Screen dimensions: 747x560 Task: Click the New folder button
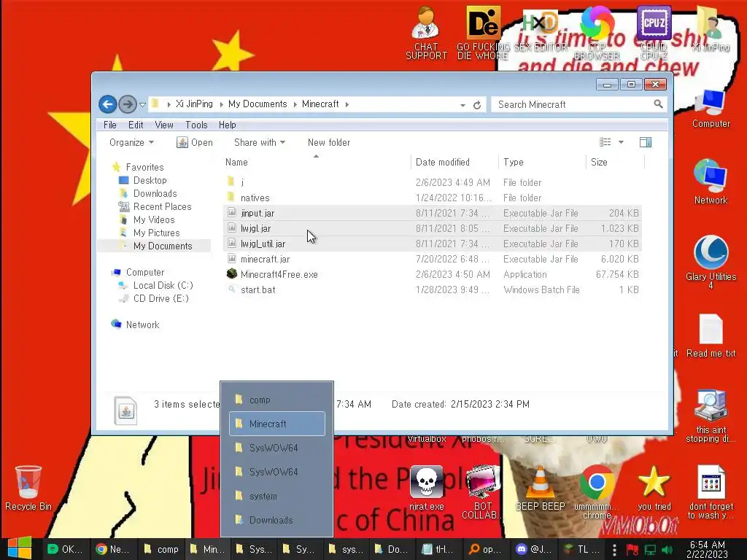coord(329,142)
